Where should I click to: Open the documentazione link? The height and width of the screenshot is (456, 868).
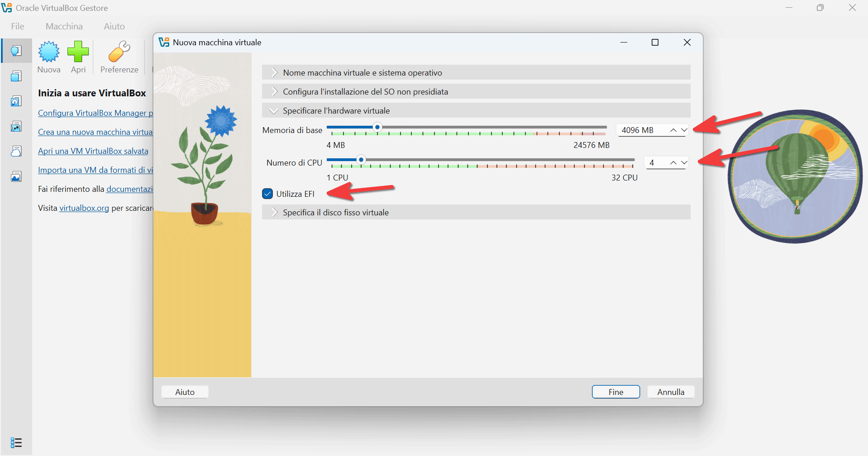click(130, 189)
